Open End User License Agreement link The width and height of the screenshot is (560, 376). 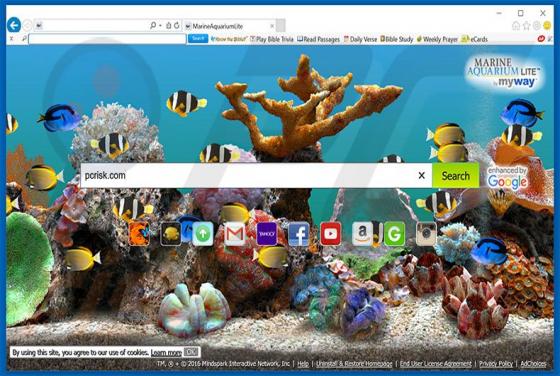(x=435, y=364)
